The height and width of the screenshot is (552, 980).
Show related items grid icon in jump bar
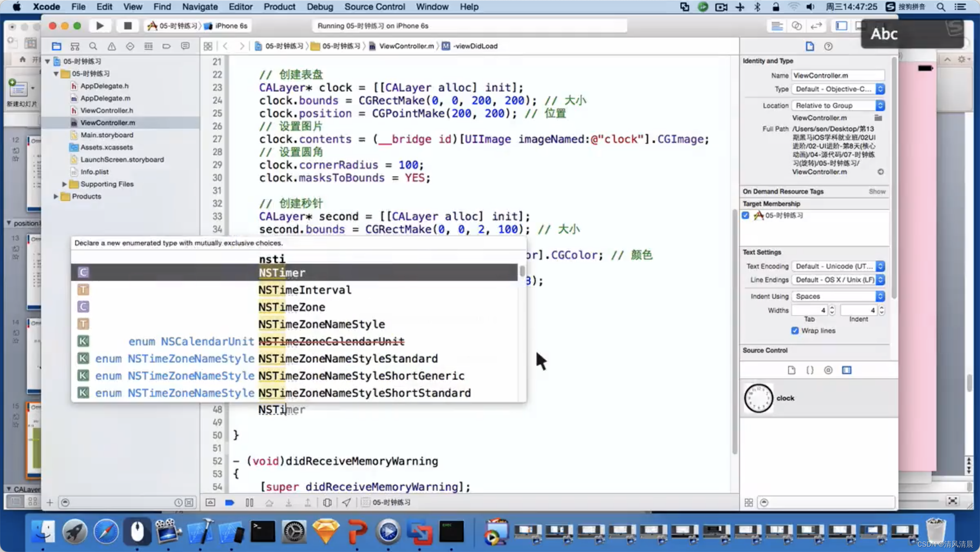point(208,46)
